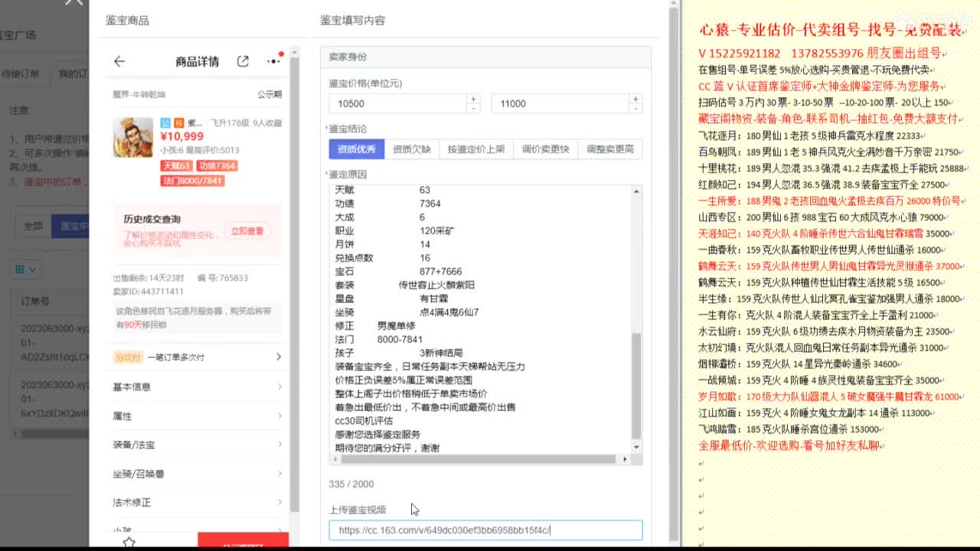This screenshot has width=980, height=551.
Task: Click the character avatar thumbnail
Action: point(132,137)
